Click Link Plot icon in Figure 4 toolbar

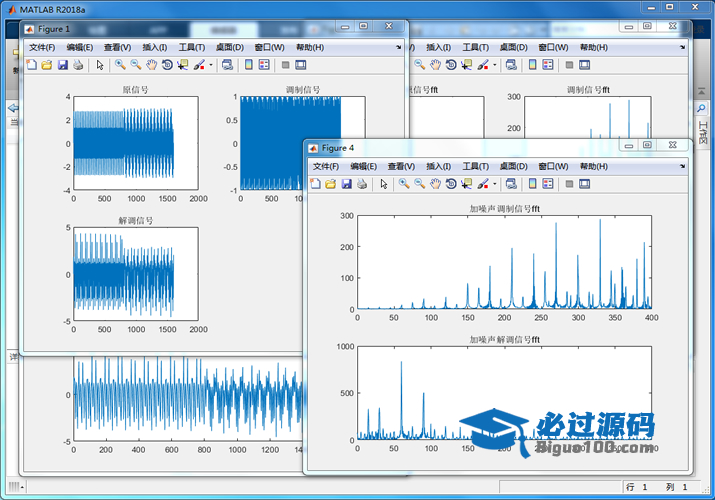tap(511, 184)
